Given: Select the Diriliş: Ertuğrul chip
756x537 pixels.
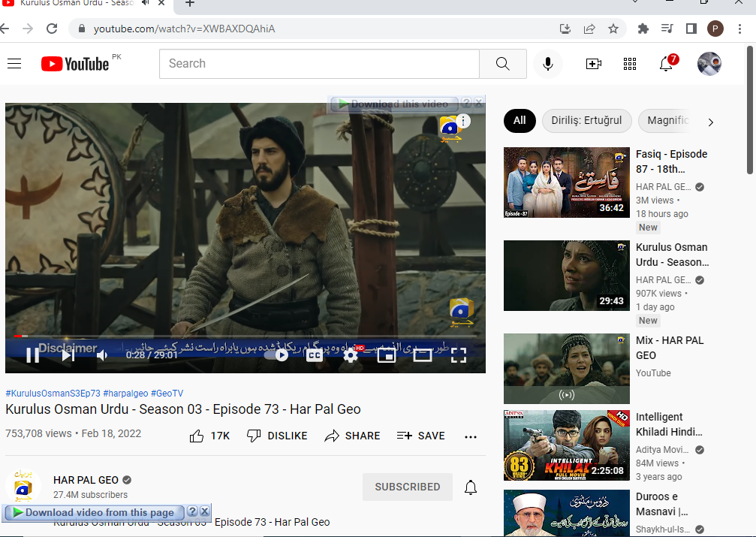Looking at the screenshot, I should click(587, 121).
